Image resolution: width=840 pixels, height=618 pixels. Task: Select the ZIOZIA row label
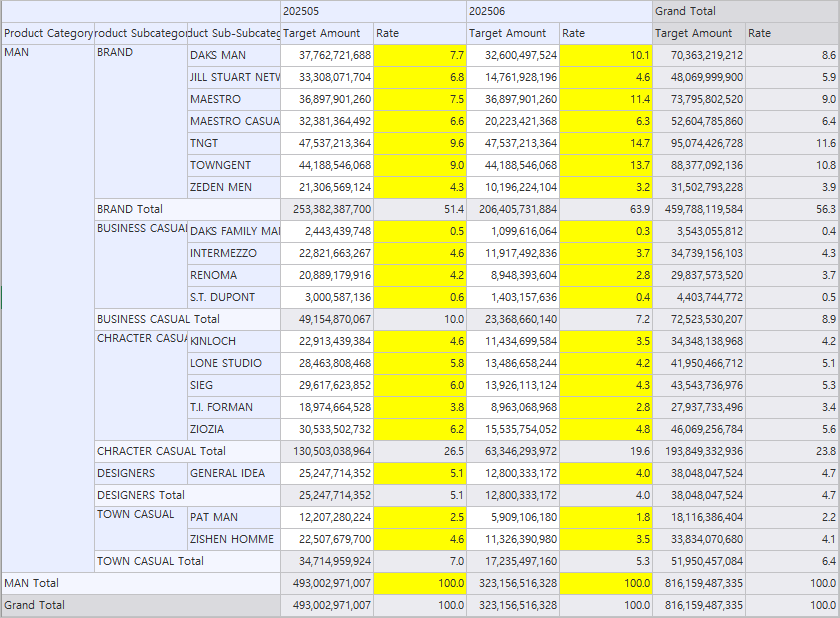pos(234,428)
